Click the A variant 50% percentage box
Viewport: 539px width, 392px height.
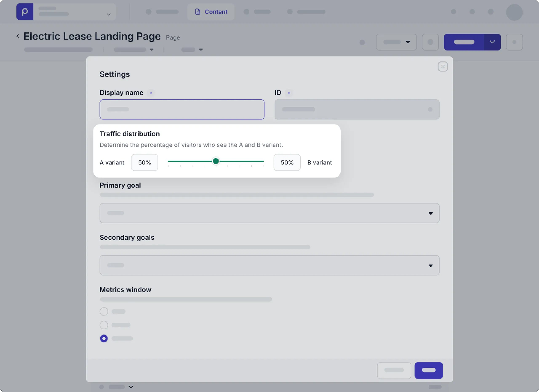coord(144,163)
